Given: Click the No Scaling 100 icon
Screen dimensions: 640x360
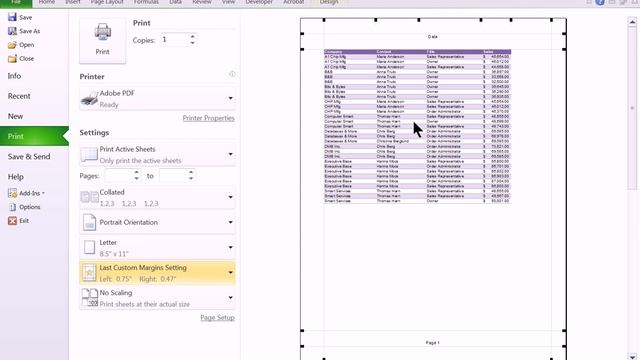Looking at the screenshot, I should click(x=89, y=298).
